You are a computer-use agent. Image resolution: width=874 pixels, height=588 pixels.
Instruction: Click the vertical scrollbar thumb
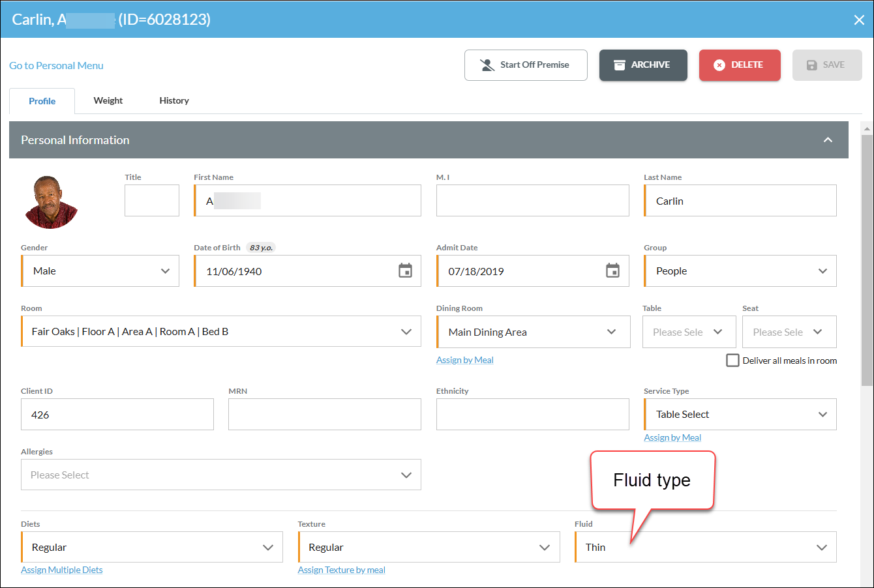(867, 261)
